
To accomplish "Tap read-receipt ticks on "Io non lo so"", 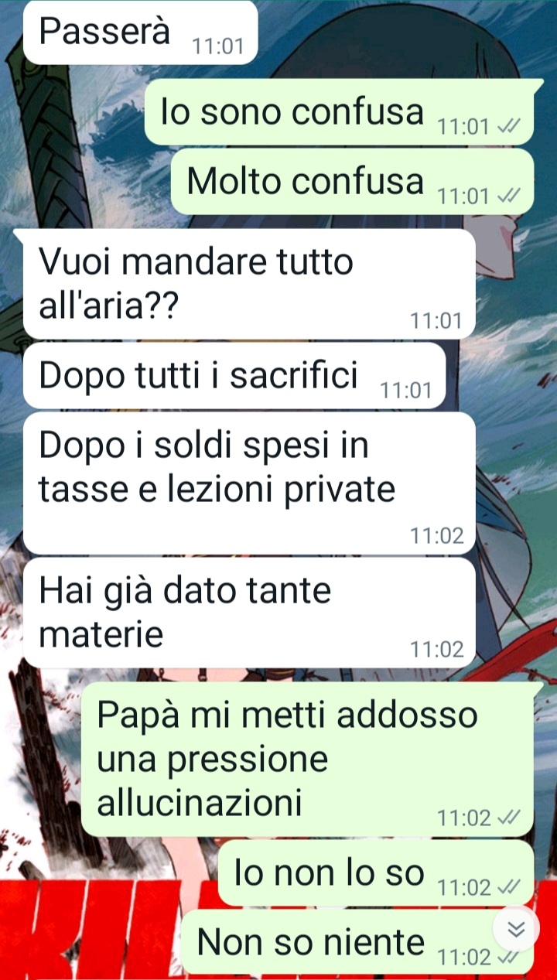I will 508,887.
